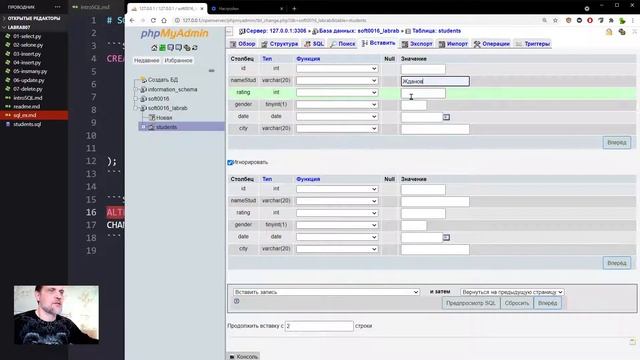The image size is (640, 360).
Task: Switch to the Избранное navigation tab
Action: [x=178, y=60]
